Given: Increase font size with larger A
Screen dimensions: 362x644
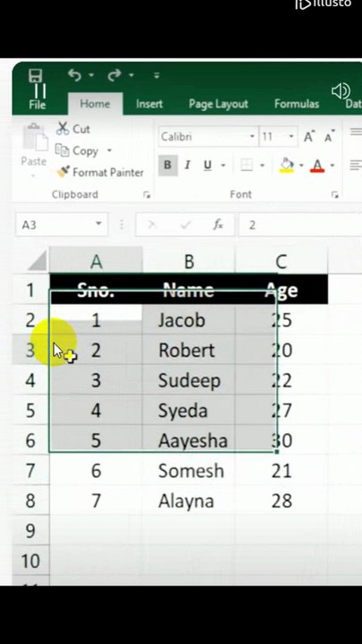Looking at the screenshot, I should pos(309,137).
